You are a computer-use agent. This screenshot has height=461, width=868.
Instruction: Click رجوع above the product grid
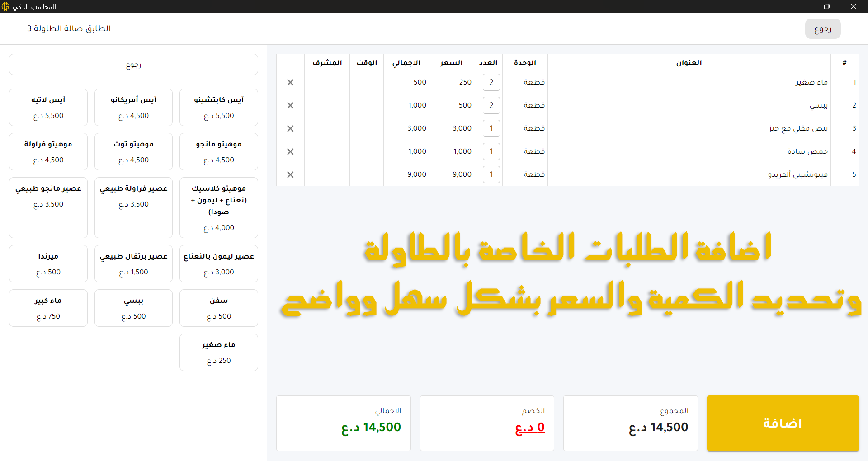click(x=133, y=65)
